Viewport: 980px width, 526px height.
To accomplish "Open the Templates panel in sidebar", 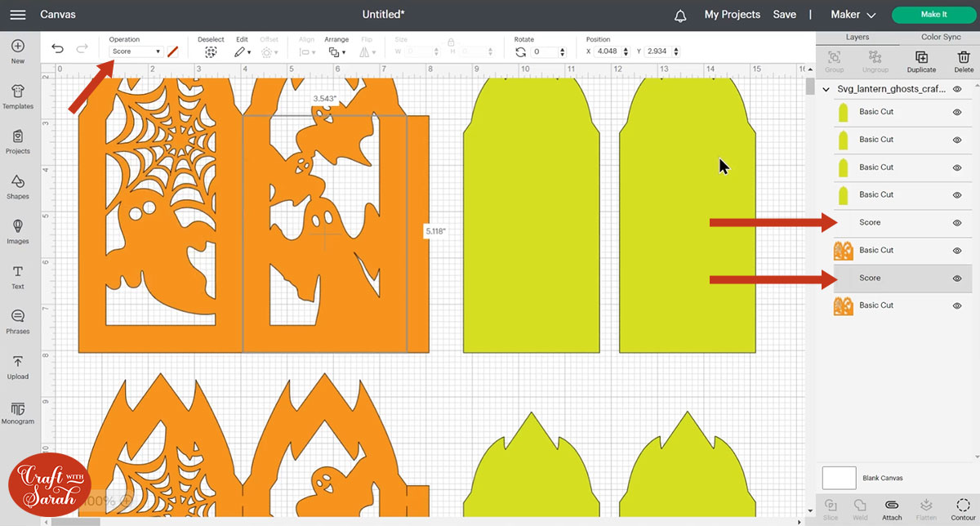I will (17, 95).
